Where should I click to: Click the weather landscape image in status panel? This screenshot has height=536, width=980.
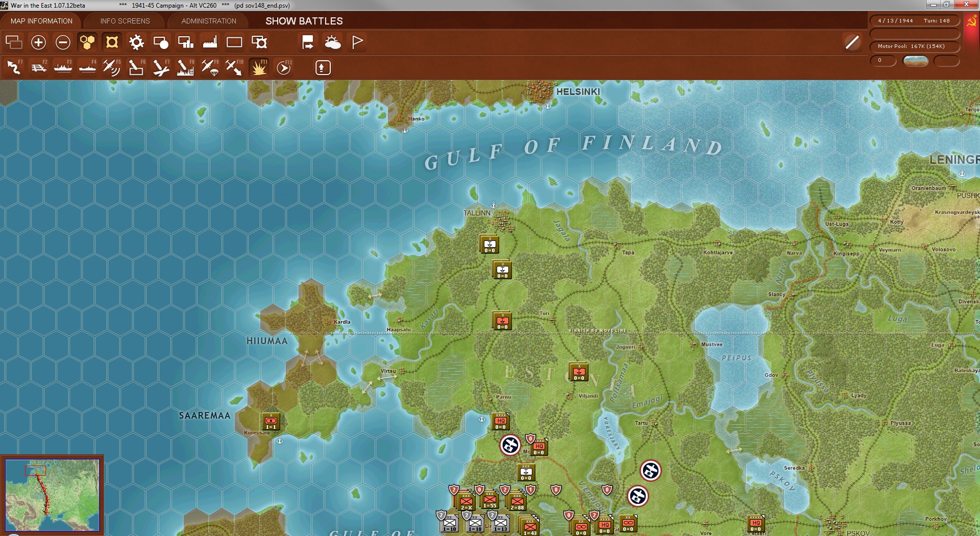[x=915, y=61]
